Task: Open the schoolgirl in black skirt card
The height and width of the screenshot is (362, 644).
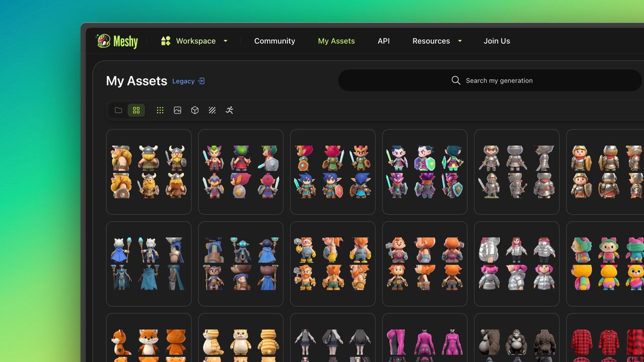Action: [x=333, y=338]
